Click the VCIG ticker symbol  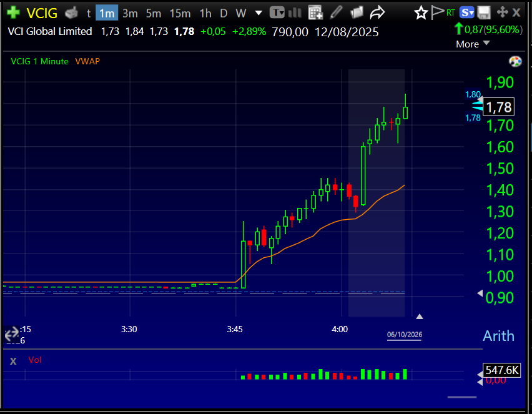42,13
